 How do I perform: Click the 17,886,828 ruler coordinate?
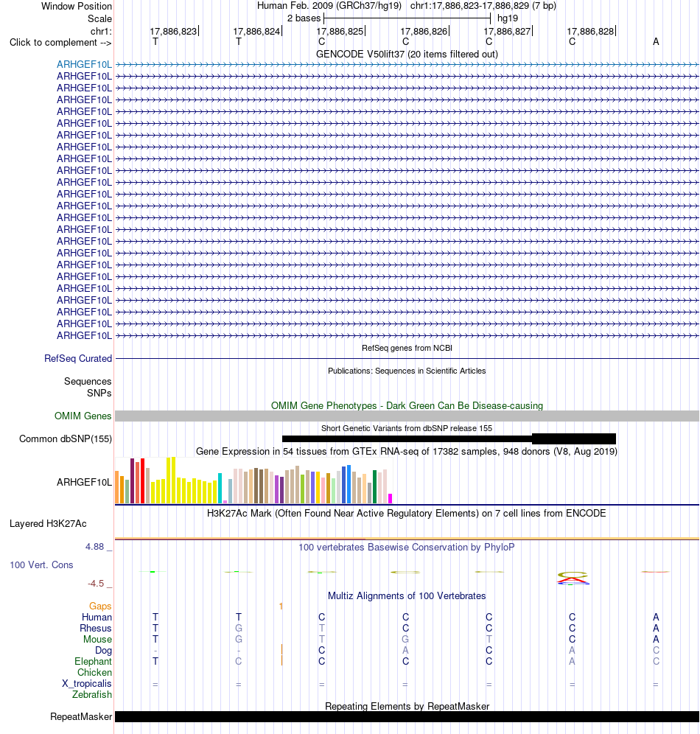(590, 32)
